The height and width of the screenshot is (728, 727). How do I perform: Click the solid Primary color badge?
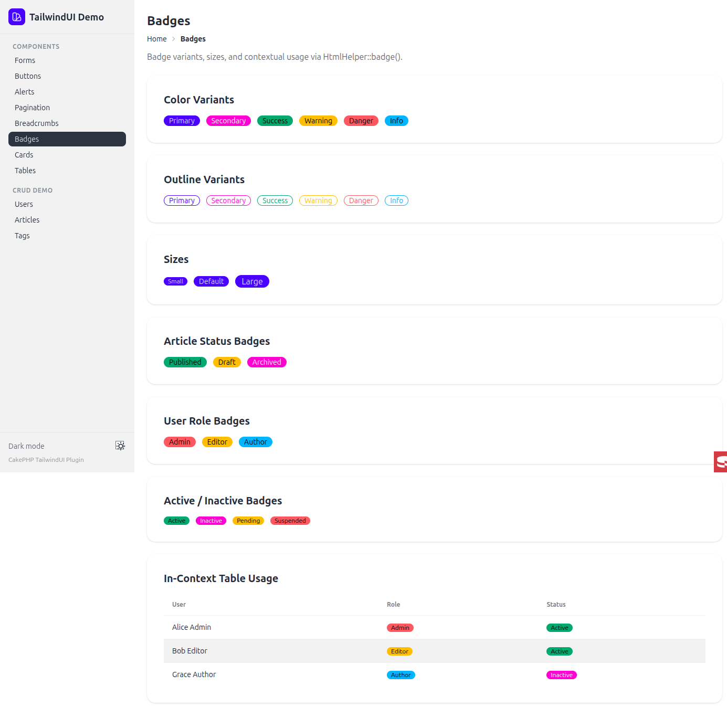(182, 121)
